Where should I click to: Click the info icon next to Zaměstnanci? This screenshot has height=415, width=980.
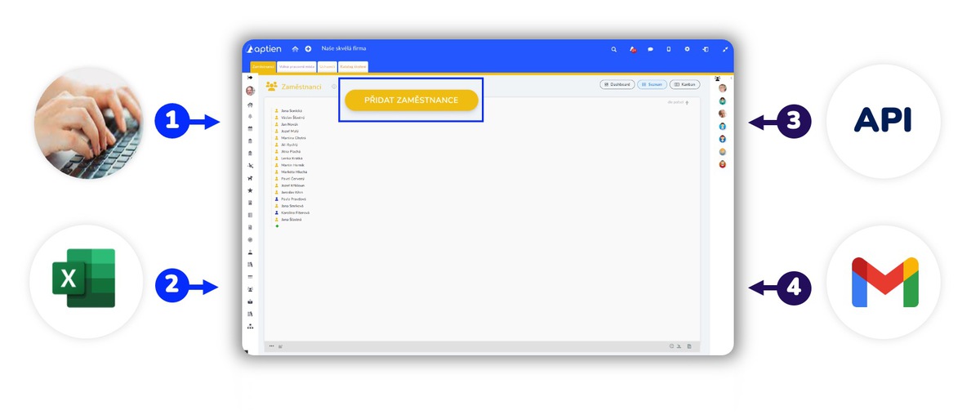[334, 87]
